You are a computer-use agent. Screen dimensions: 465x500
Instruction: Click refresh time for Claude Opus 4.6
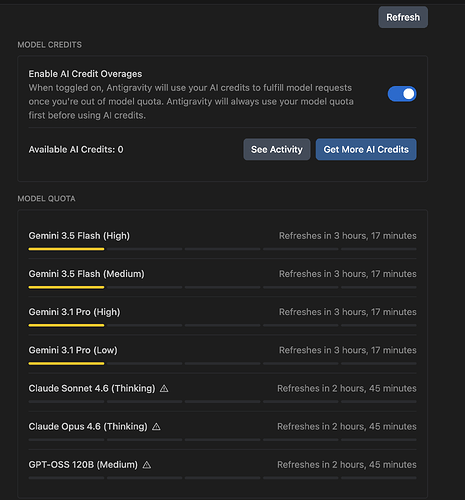click(x=347, y=426)
